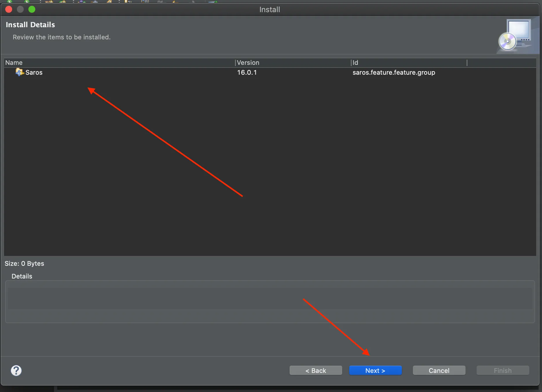This screenshot has width=542, height=392.
Task: Cancel the installation
Action: pos(439,371)
